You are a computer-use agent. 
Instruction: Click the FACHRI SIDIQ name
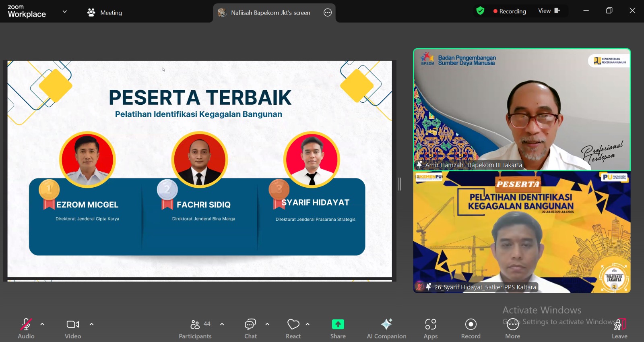(204, 205)
